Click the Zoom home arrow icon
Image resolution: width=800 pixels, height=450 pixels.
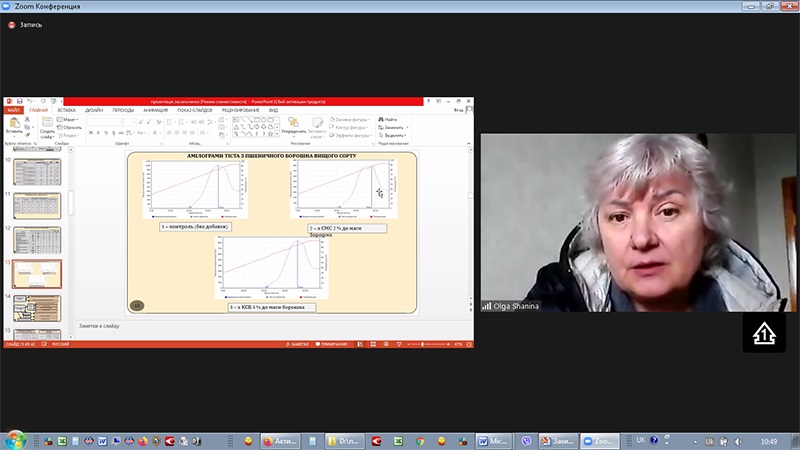[x=763, y=332]
